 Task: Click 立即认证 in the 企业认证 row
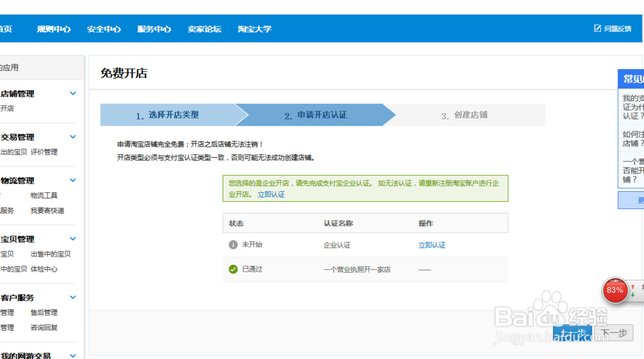click(x=431, y=245)
